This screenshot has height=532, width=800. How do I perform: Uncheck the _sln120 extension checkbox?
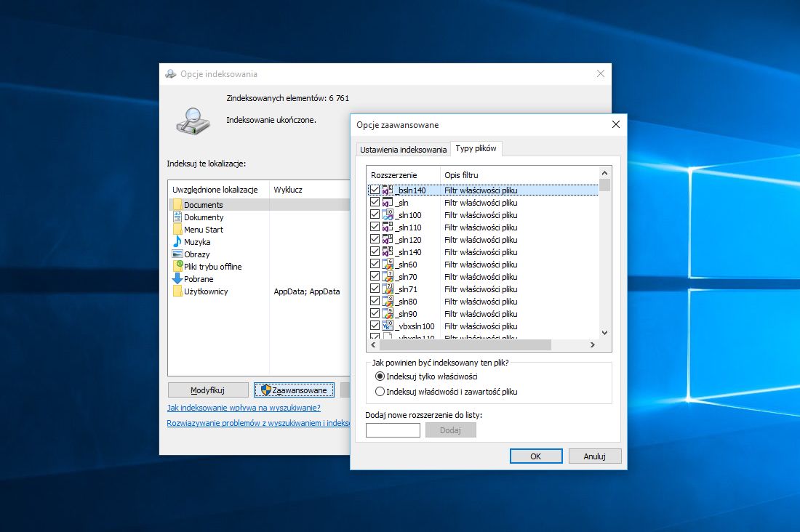(375, 239)
